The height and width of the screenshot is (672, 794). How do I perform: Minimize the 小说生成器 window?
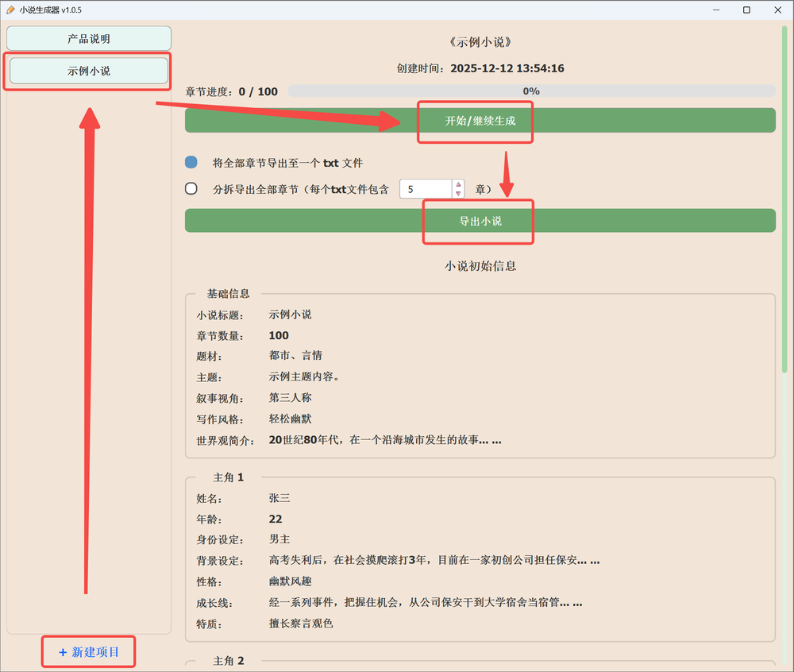[x=716, y=10]
